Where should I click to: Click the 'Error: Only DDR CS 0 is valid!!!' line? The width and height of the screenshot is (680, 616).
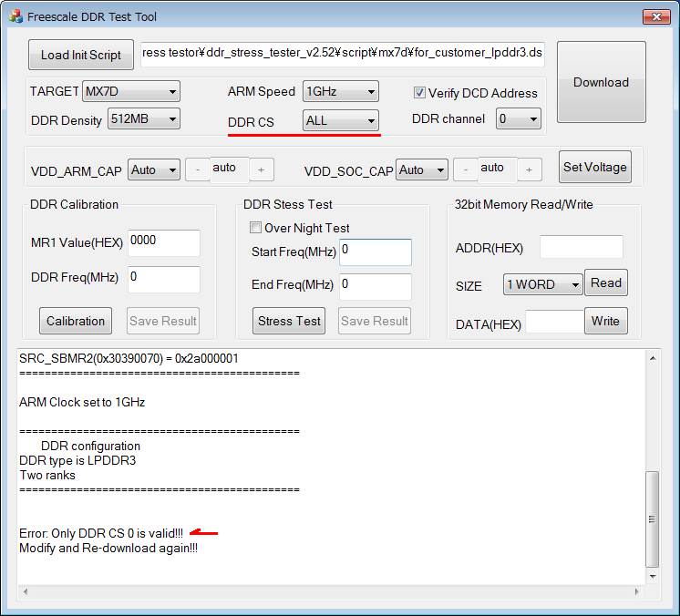point(101,533)
